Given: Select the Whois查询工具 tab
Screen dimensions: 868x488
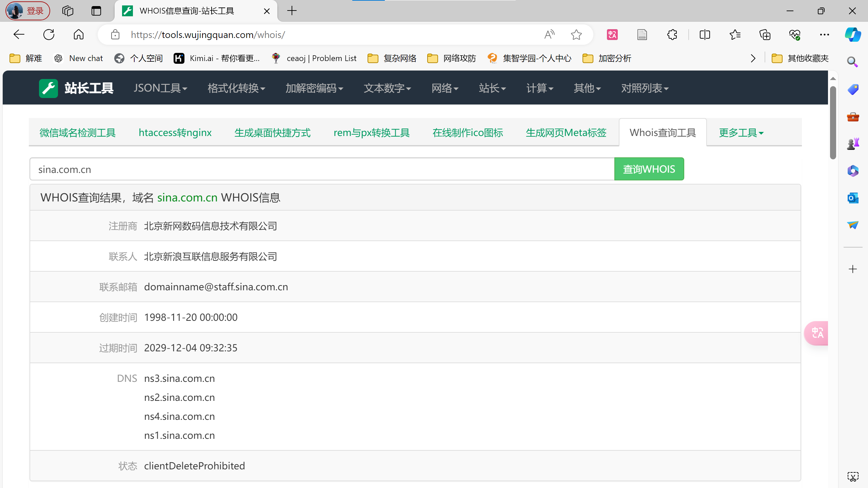Looking at the screenshot, I should coord(663,133).
